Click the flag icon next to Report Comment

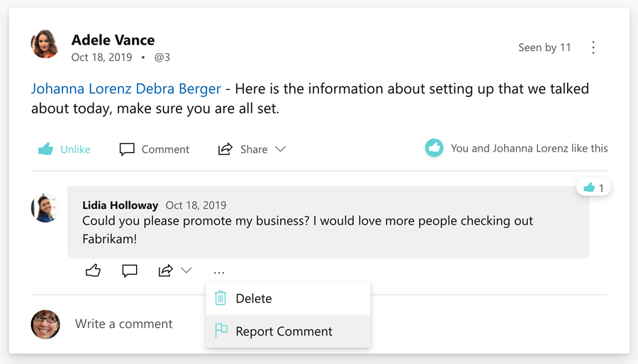click(221, 331)
